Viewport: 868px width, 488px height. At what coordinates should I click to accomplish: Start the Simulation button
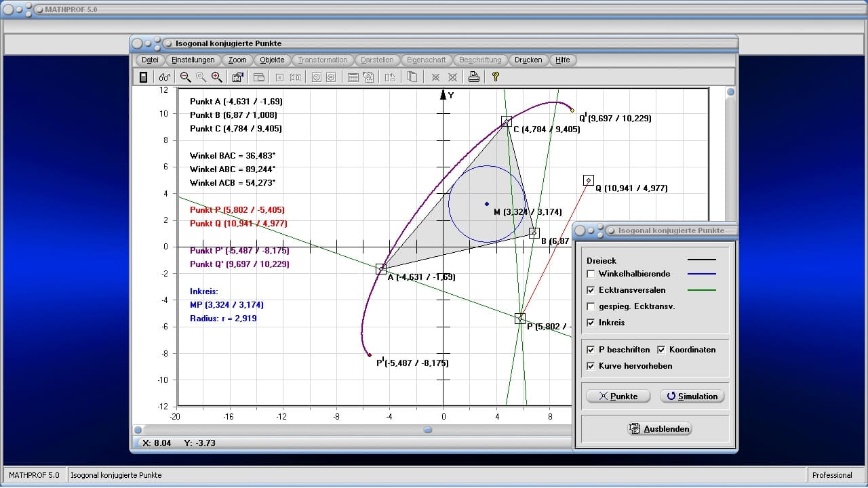tap(692, 396)
